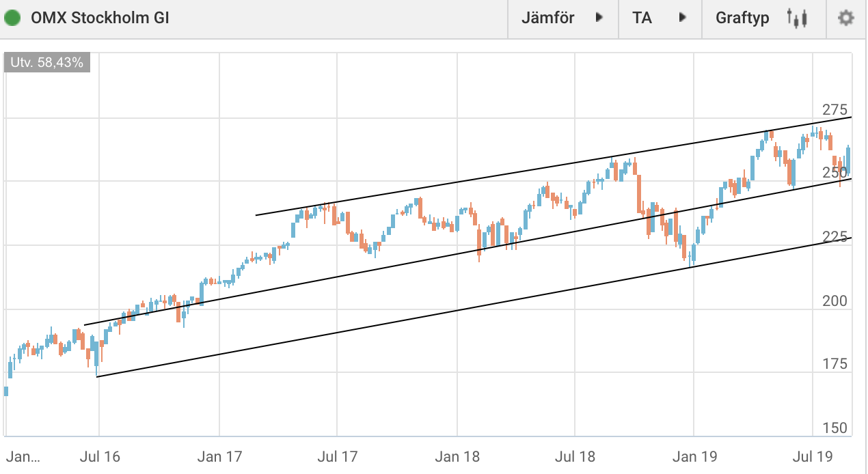868x474 pixels.
Task: Click the Utv. 58,43% badge
Action: (x=46, y=63)
